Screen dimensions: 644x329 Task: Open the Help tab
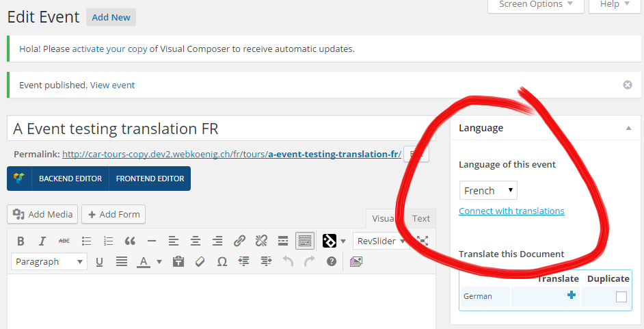point(614,5)
